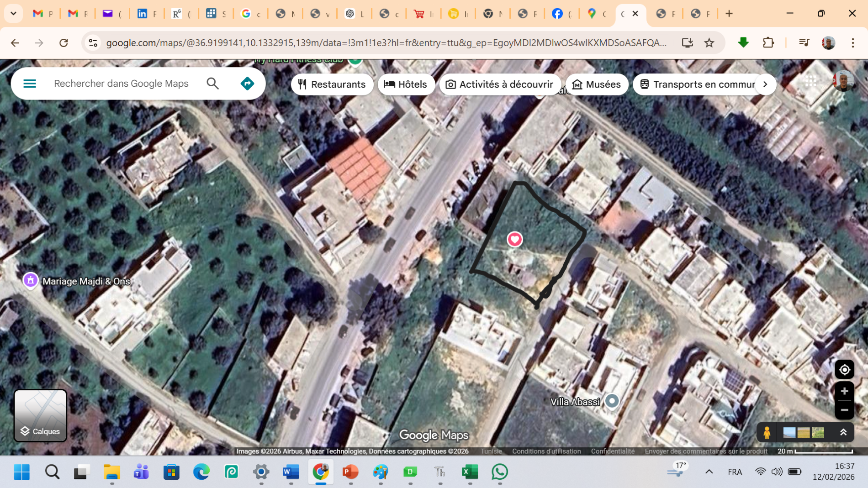Open the hamburger menu in Google Maps
868x488 pixels.
coord(29,83)
